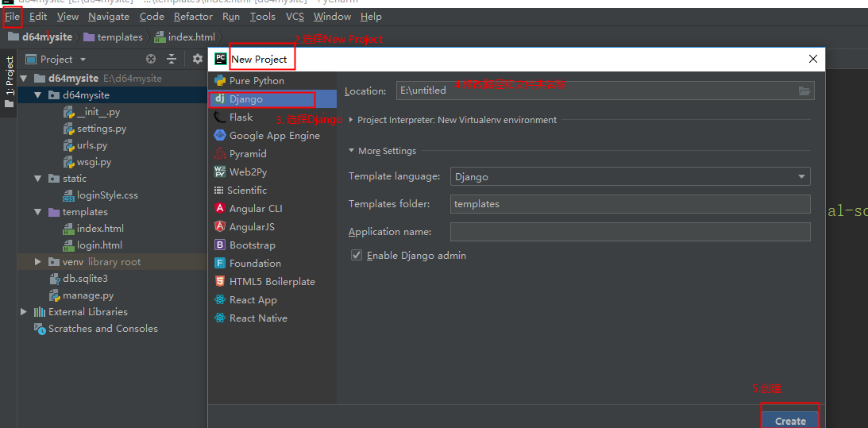This screenshot has height=428, width=868.
Task: Select Web2Py project type
Action: 272,172
